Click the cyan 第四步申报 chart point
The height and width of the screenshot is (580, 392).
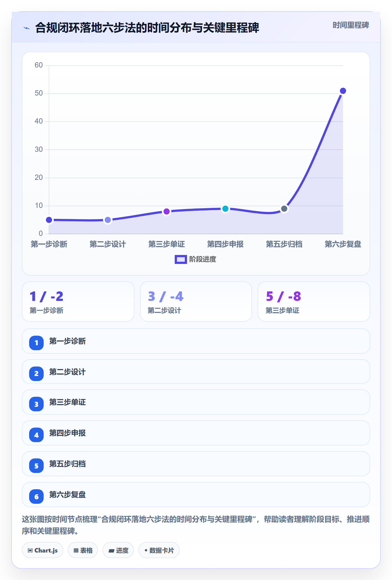click(x=225, y=209)
